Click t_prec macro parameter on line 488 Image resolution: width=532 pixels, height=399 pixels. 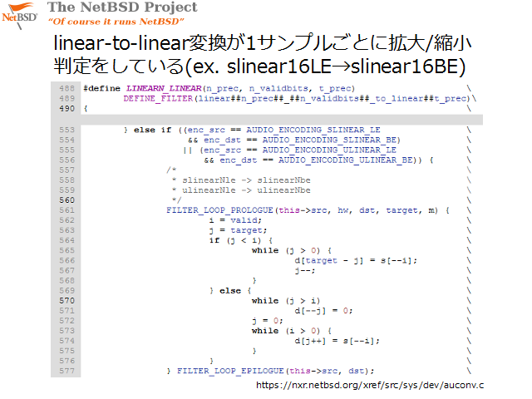pos(334,89)
